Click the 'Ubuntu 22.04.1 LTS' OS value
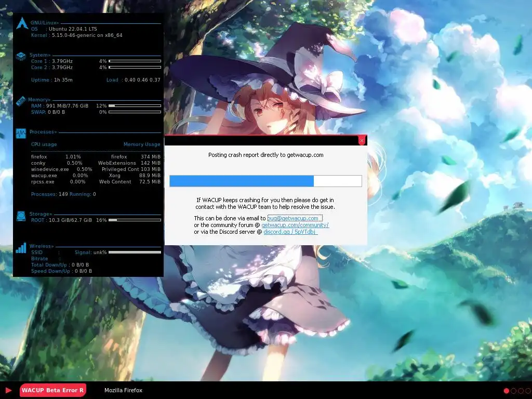532x399 pixels. click(x=73, y=29)
